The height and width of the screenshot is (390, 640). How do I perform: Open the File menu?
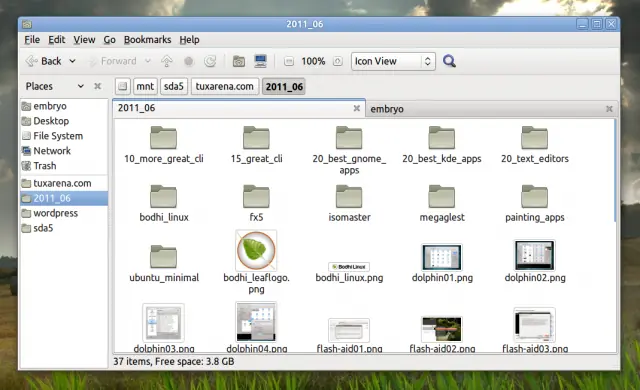(32, 40)
